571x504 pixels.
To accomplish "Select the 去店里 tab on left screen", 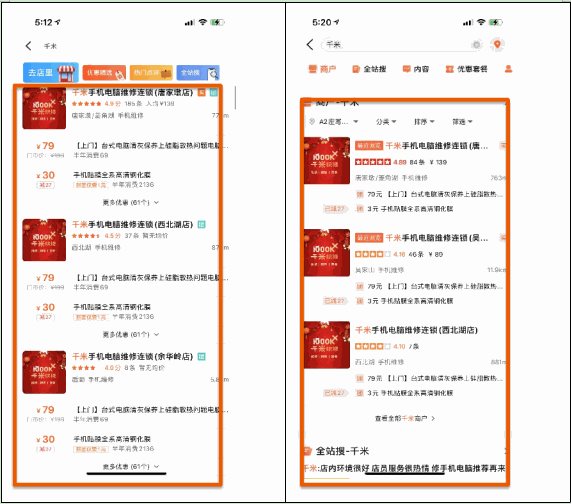I will (51, 72).
